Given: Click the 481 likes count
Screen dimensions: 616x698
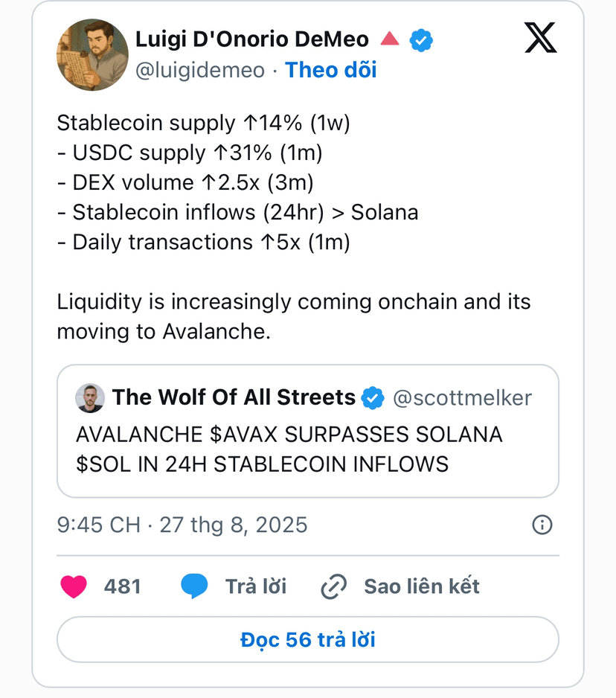Looking at the screenshot, I should coord(123,586).
